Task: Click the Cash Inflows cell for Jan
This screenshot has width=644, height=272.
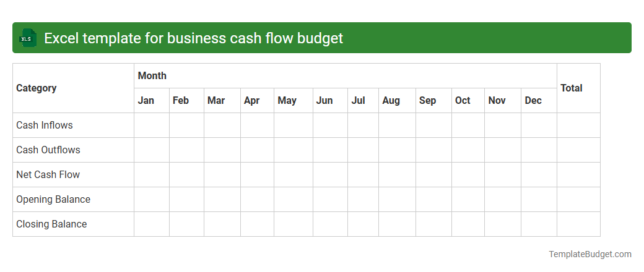Action: click(x=152, y=125)
